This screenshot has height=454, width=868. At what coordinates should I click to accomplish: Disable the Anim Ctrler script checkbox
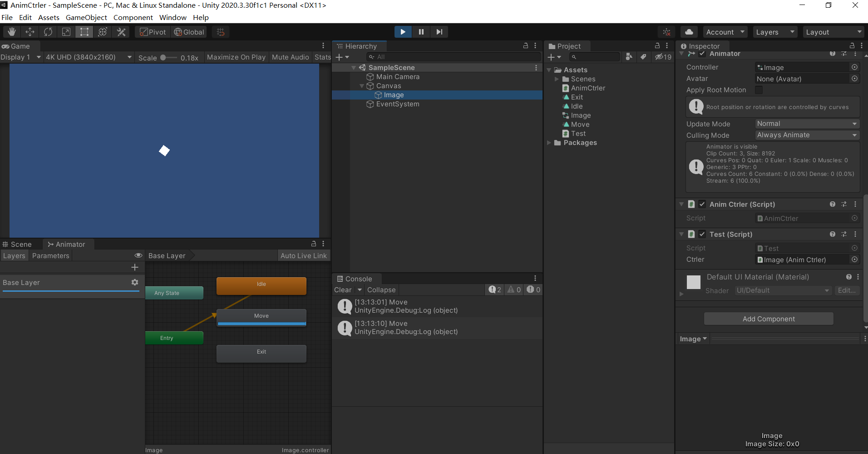(x=702, y=204)
